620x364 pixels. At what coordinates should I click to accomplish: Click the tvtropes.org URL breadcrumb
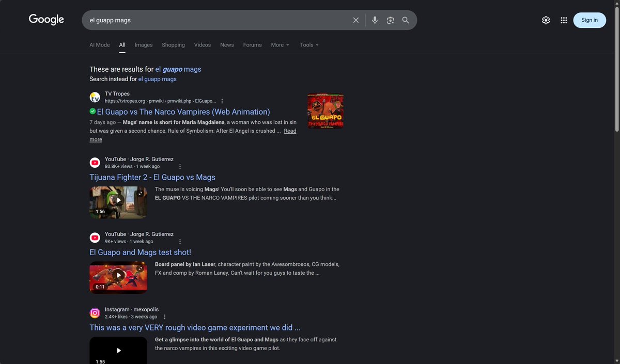tap(160, 101)
